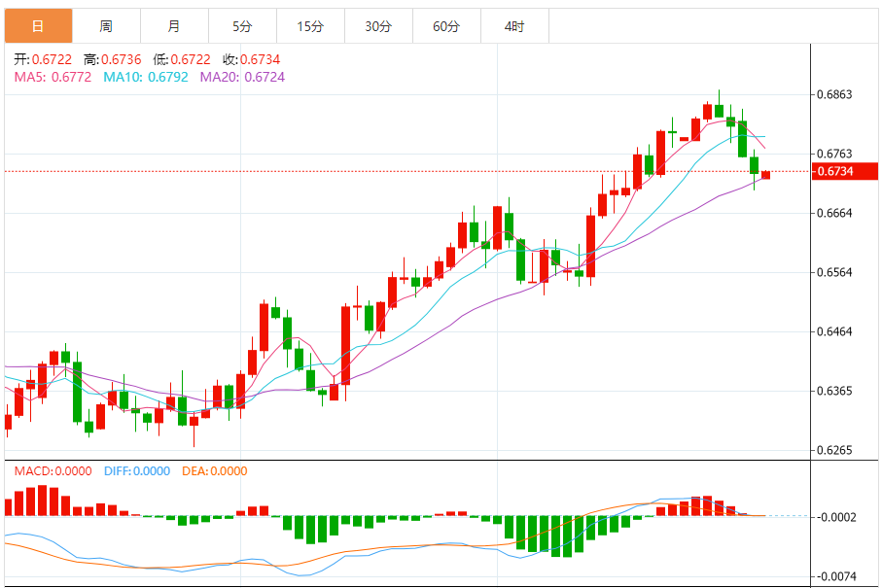Open the 月 monthly chart tab
The height and width of the screenshot is (588, 882).
174,26
